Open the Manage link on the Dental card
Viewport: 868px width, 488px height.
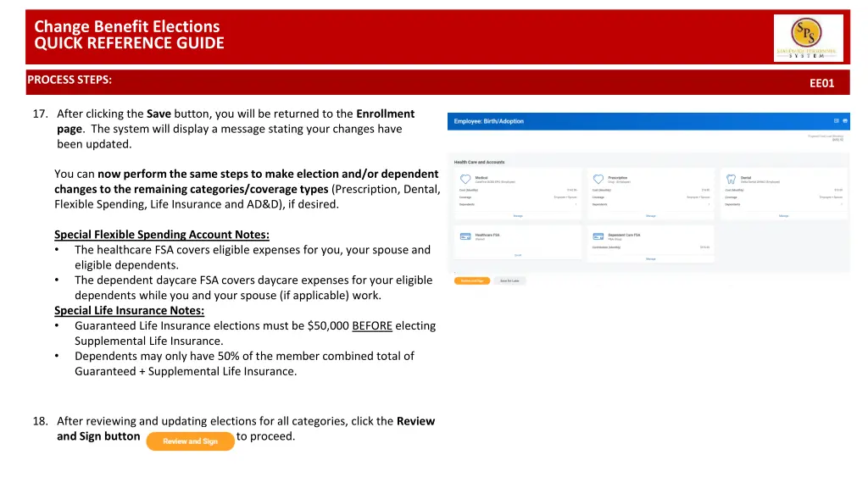pyautogui.click(x=784, y=216)
